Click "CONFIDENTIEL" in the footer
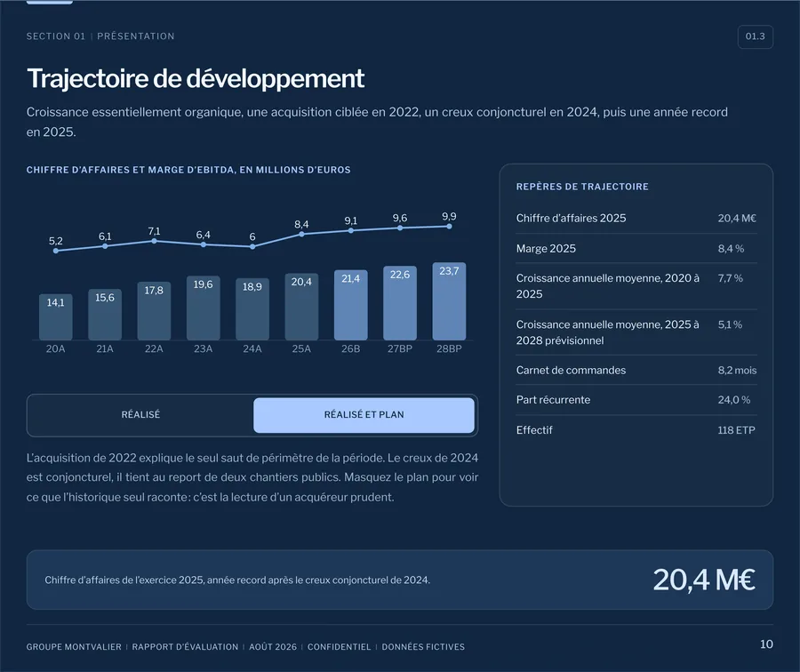800x672 pixels. [x=340, y=647]
